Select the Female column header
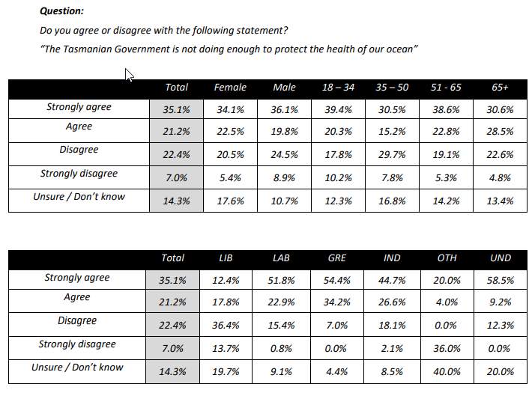Image resolution: width=532 pixels, height=393 pixels. point(230,88)
